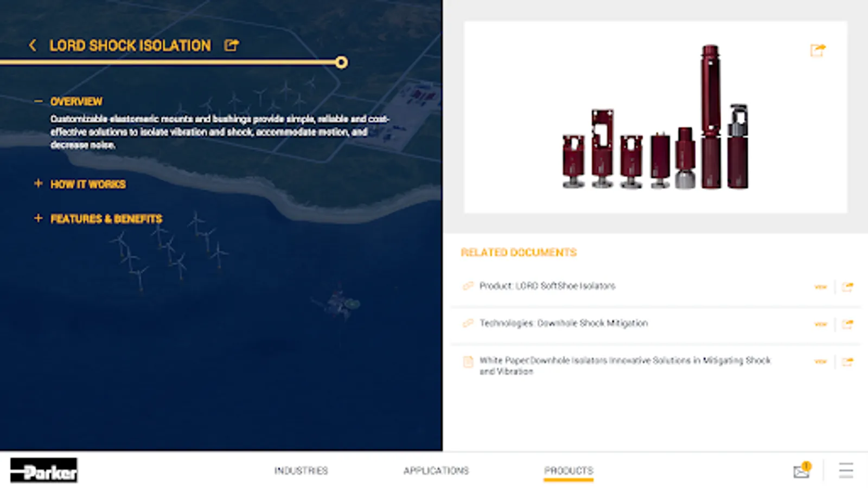Click the yellow progress slider handle
Image resolution: width=868 pixels, height=488 pixels.
point(341,63)
